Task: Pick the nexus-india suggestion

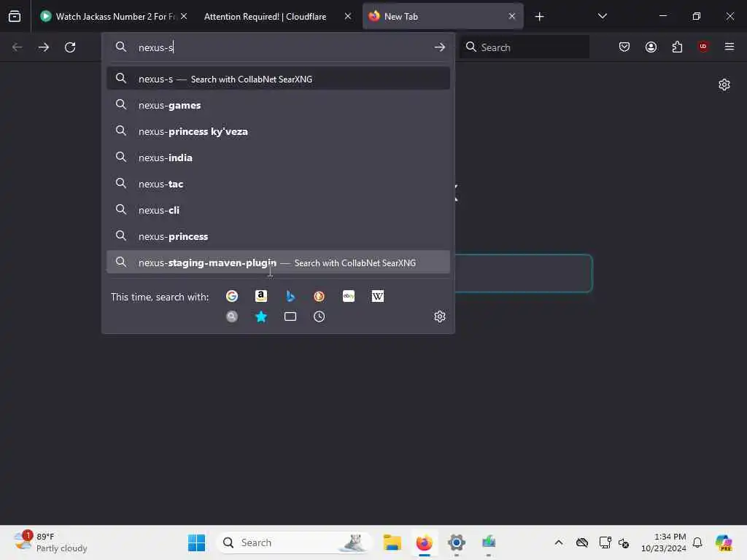Action: click(x=278, y=157)
